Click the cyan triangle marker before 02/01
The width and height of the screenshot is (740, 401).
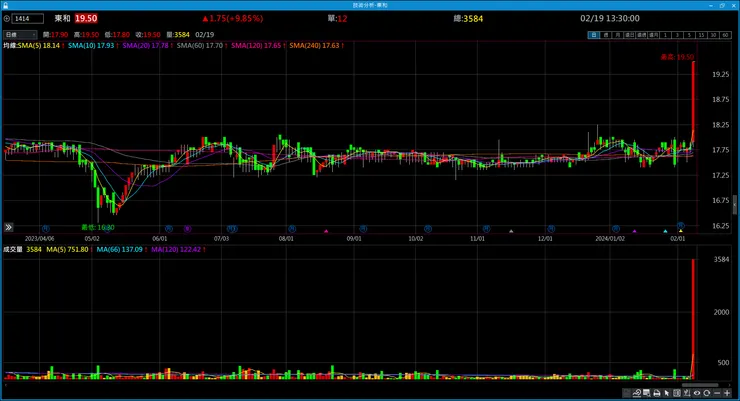(x=665, y=231)
